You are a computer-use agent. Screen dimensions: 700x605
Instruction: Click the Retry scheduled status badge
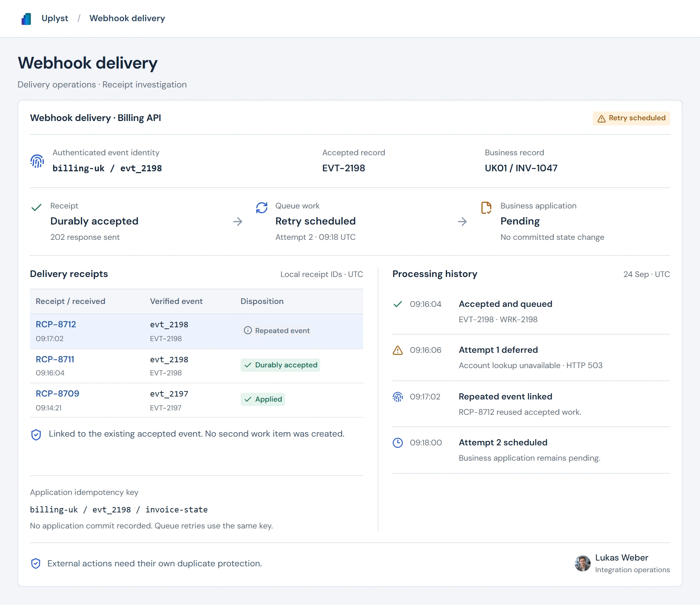point(631,118)
